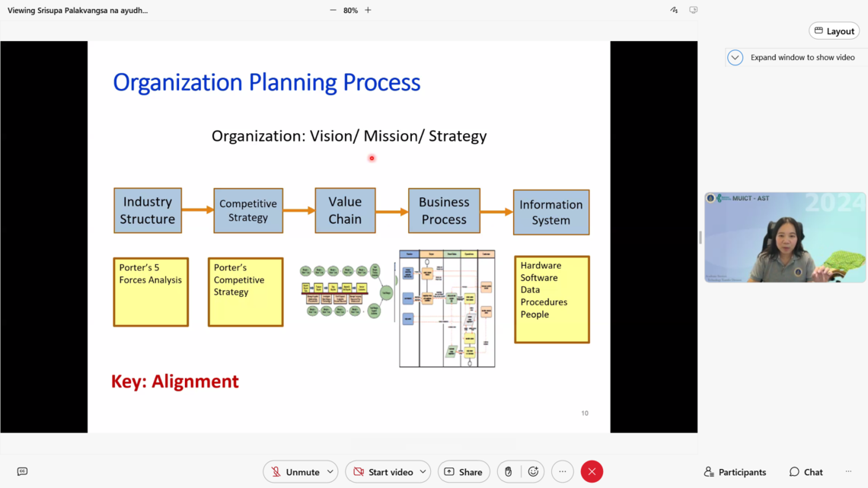Open the Chat panel
868x488 pixels.
click(806, 472)
